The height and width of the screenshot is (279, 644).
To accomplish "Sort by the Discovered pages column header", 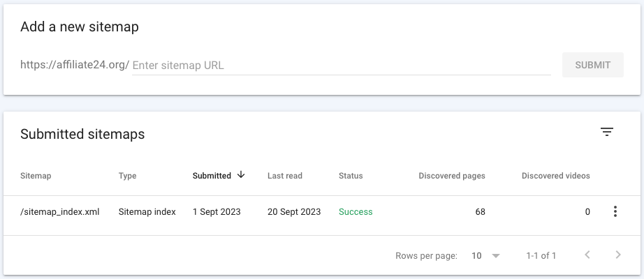I will [451, 176].
